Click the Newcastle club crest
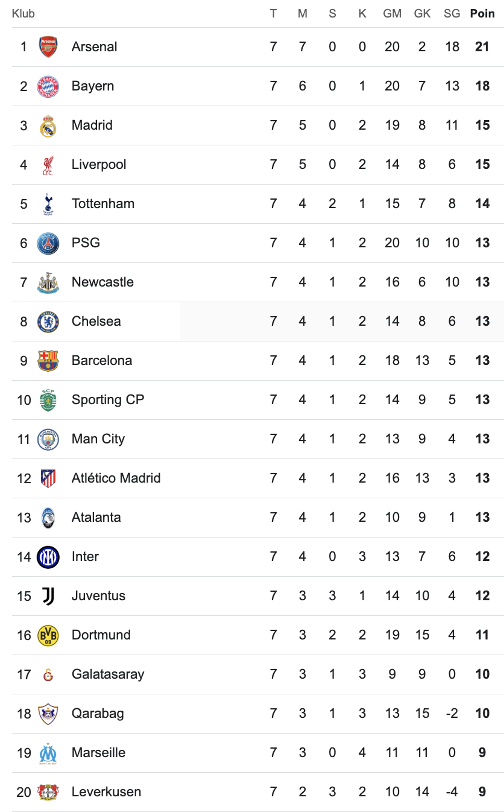Image resolution: width=504 pixels, height=812 pixels. pyautogui.click(x=48, y=282)
